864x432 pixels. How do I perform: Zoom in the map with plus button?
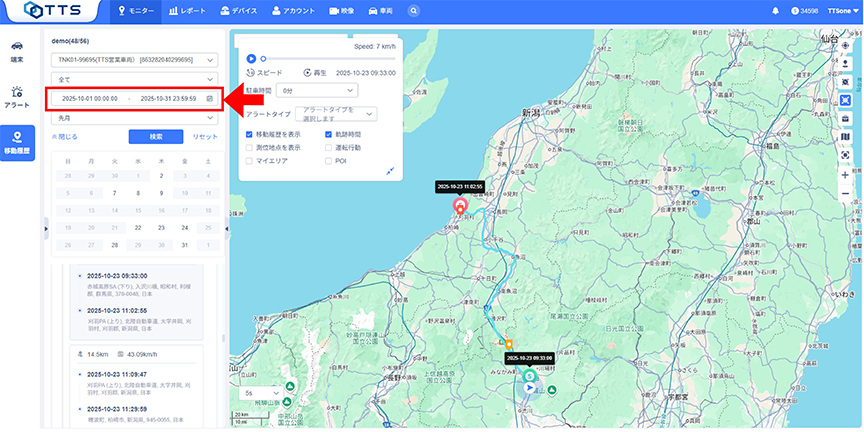tap(845, 174)
